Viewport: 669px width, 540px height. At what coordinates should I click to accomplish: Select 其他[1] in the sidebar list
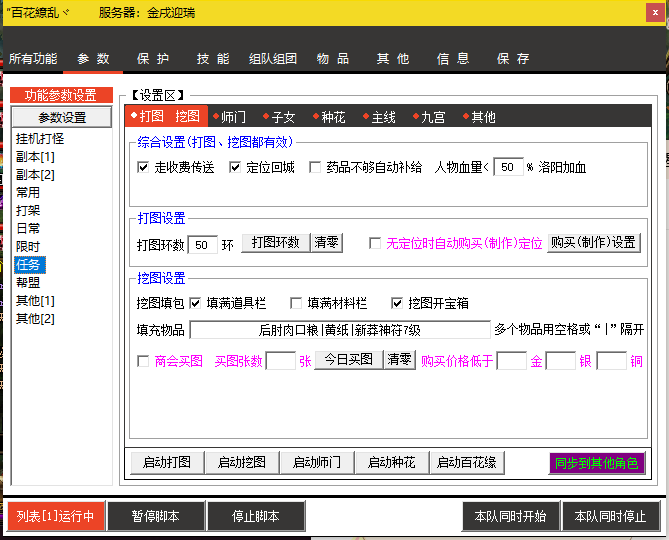coord(35,301)
